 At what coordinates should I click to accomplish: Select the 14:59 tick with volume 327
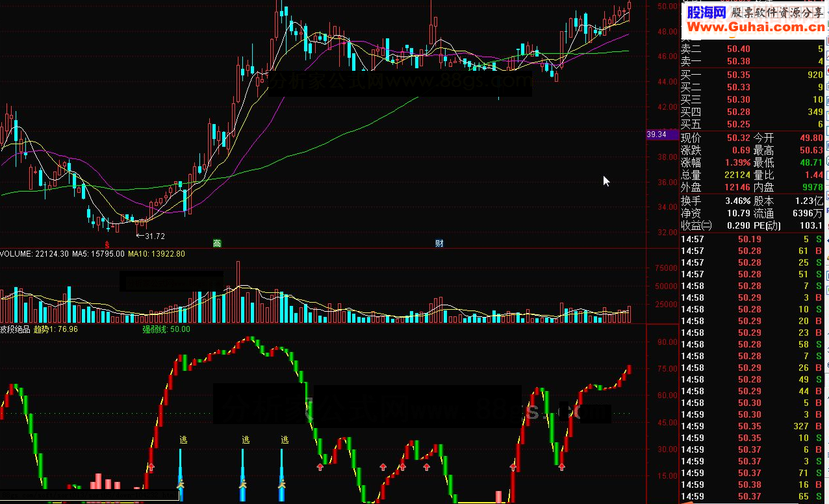pos(752,426)
